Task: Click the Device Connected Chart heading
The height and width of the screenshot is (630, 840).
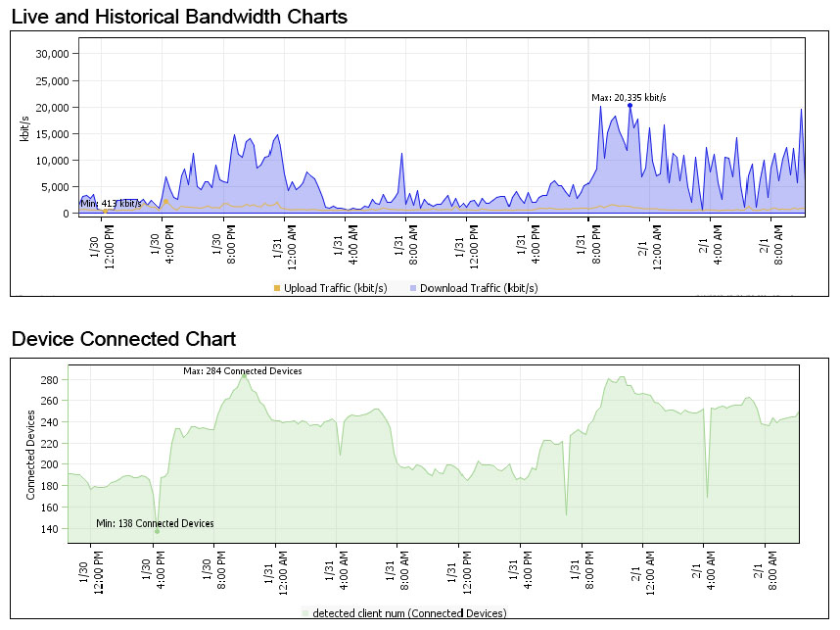Action: [123, 339]
